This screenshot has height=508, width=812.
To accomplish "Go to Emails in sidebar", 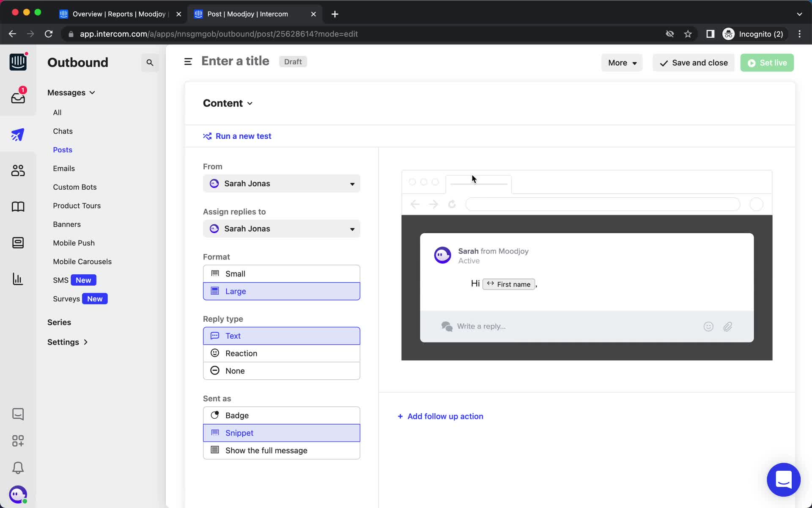I will [64, 168].
